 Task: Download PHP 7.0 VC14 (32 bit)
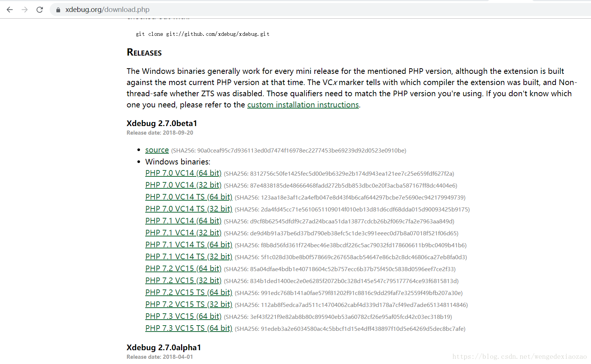(183, 185)
